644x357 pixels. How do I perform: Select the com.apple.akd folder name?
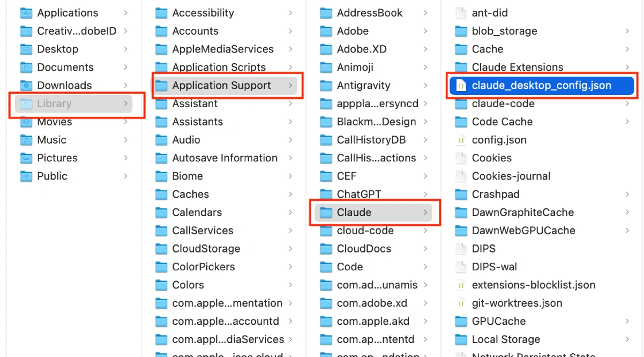(373, 321)
